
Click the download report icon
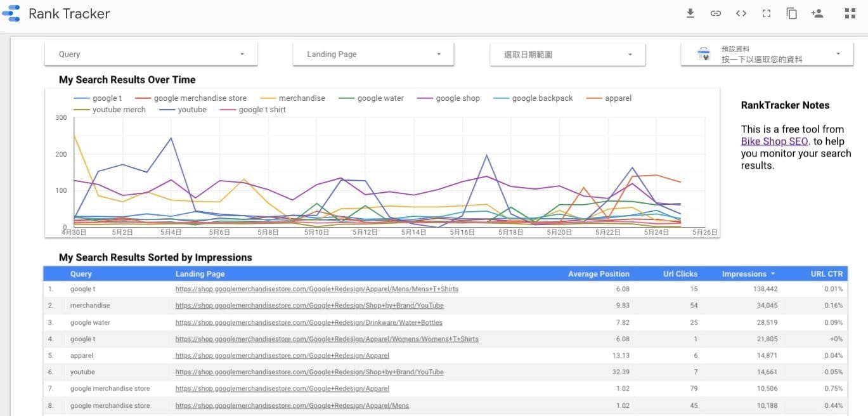coord(690,13)
